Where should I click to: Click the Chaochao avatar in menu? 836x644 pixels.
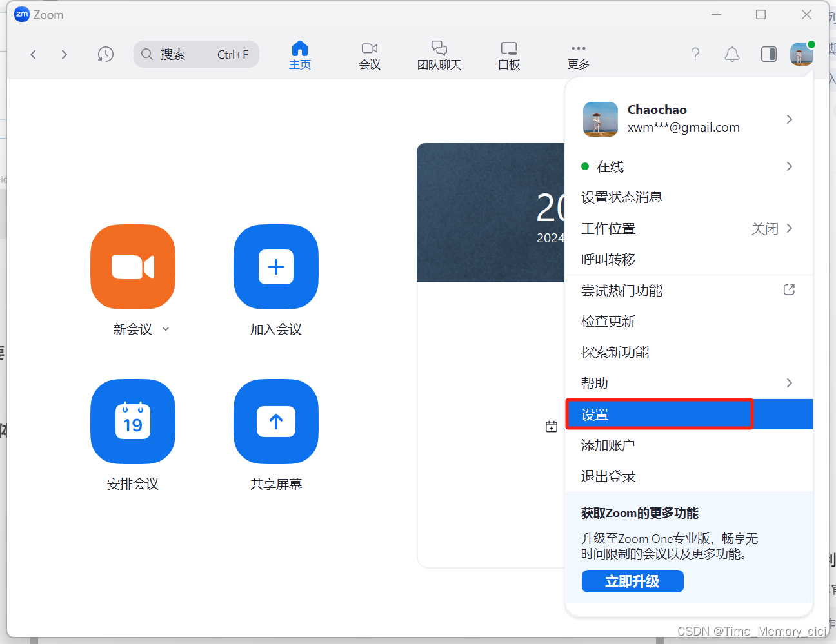[601, 119]
